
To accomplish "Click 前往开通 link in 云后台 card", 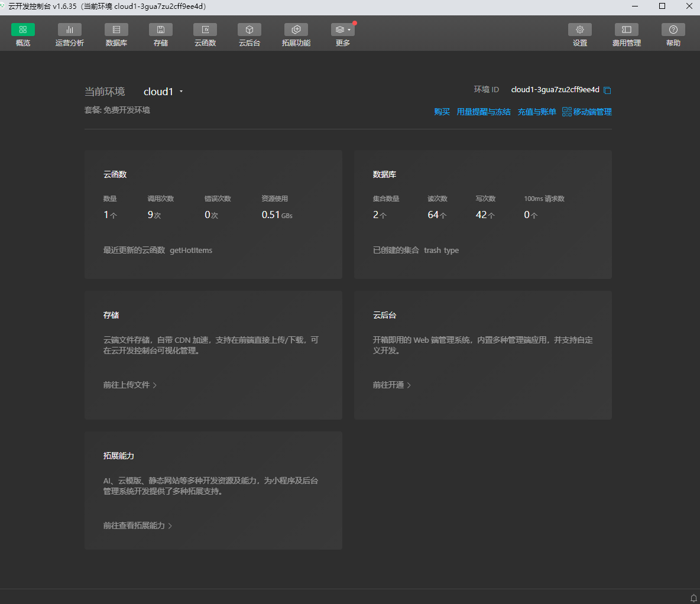I will click(x=391, y=385).
